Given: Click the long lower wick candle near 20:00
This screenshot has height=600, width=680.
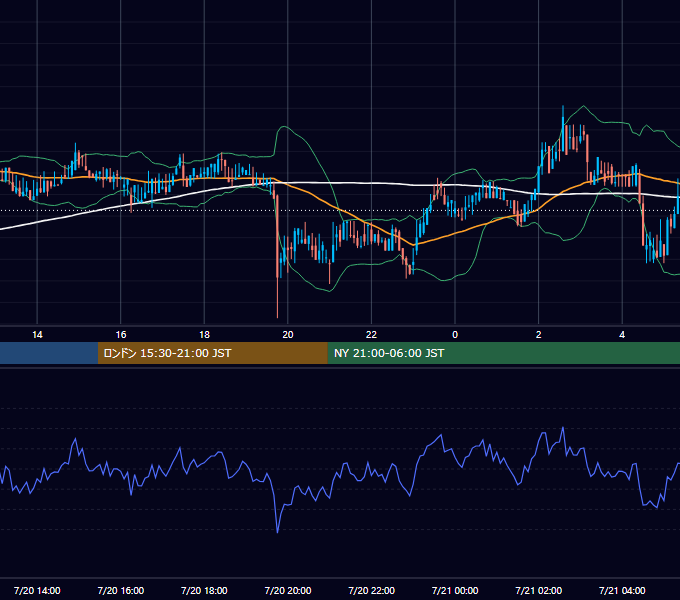Looking at the screenshot, I should 278,256.
